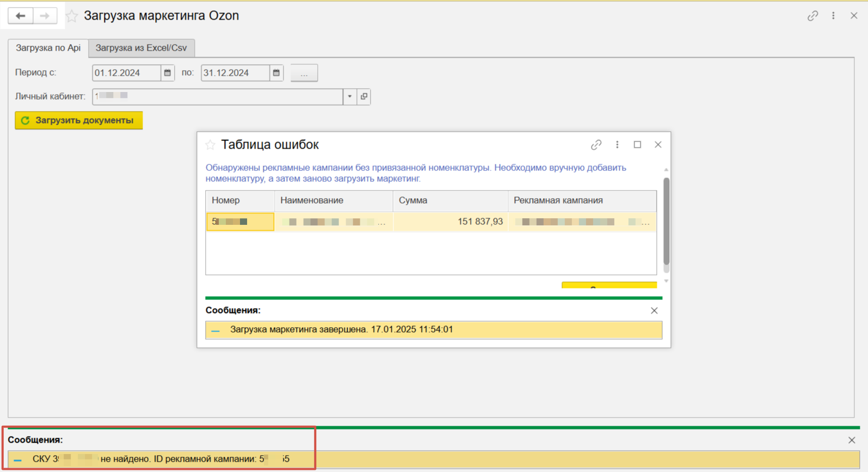Focus the Личный кабинет field
Viewport: 868px width, 472px height.
point(218,96)
